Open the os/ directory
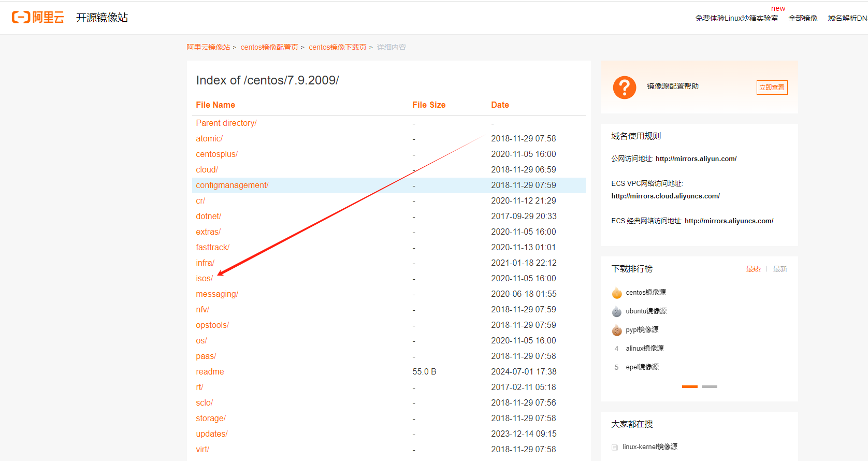 click(x=201, y=340)
